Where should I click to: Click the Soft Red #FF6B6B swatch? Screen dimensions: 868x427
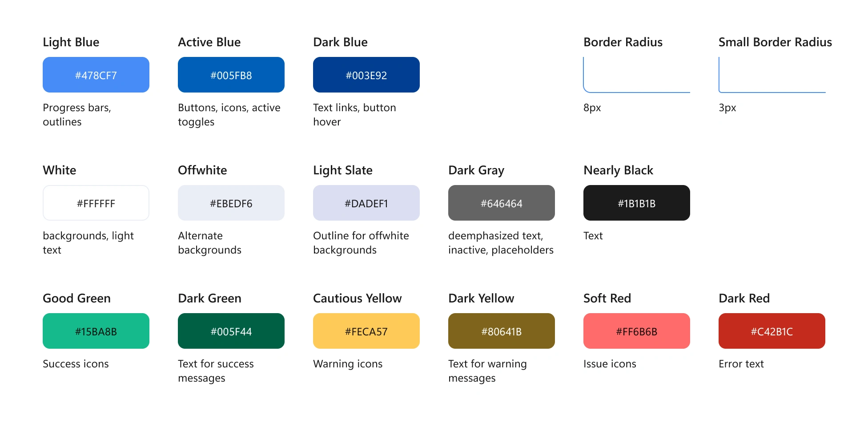pyautogui.click(x=637, y=331)
